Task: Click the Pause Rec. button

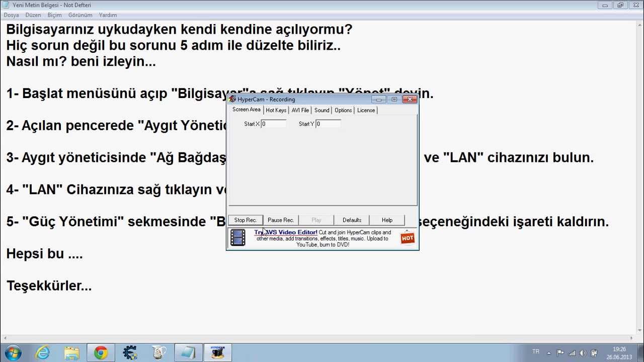Action: [281, 220]
